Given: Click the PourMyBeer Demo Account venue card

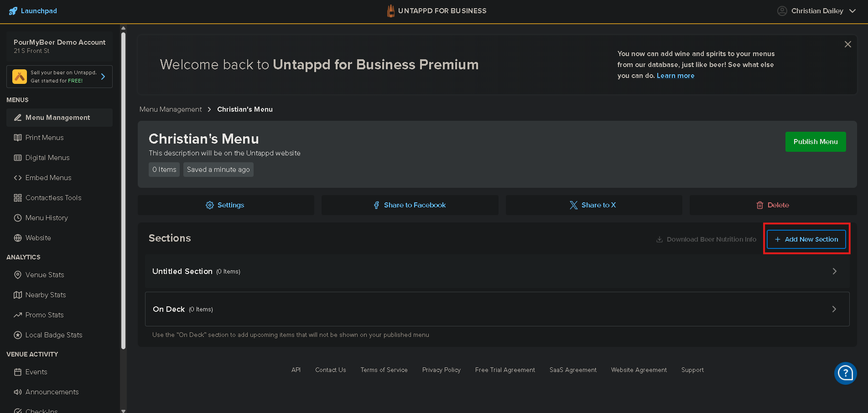Looking at the screenshot, I should (x=59, y=46).
